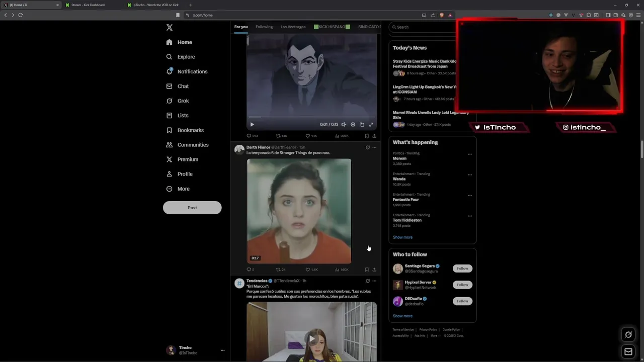This screenshot has width=644, height=362.
Task: Reply to the post with 210 replies
Action: 252,136
